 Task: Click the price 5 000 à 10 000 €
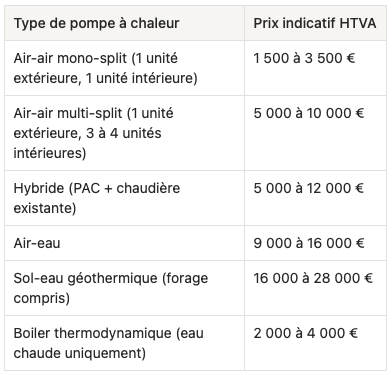click(x=308, y=113)
